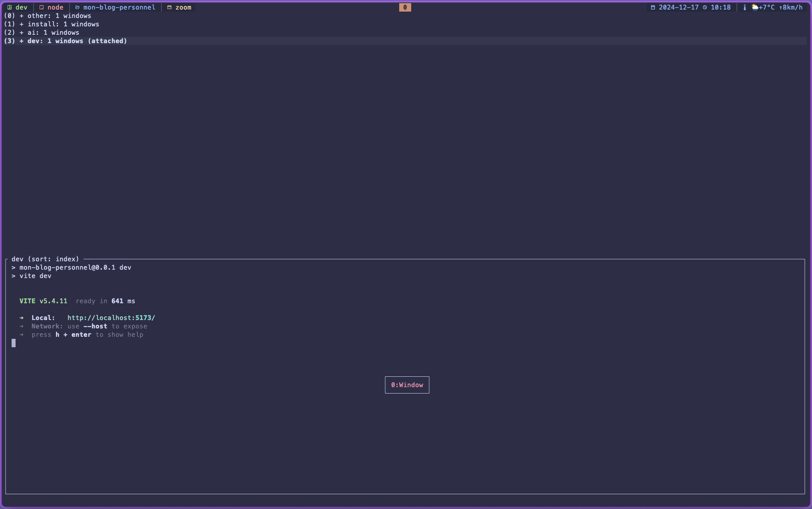Image resolution: width=812 pixels, height=509 pixels.
Task: Click the 'mon-blog-personnel@0.0.1 dev' line
Action: tap(75, 267)
